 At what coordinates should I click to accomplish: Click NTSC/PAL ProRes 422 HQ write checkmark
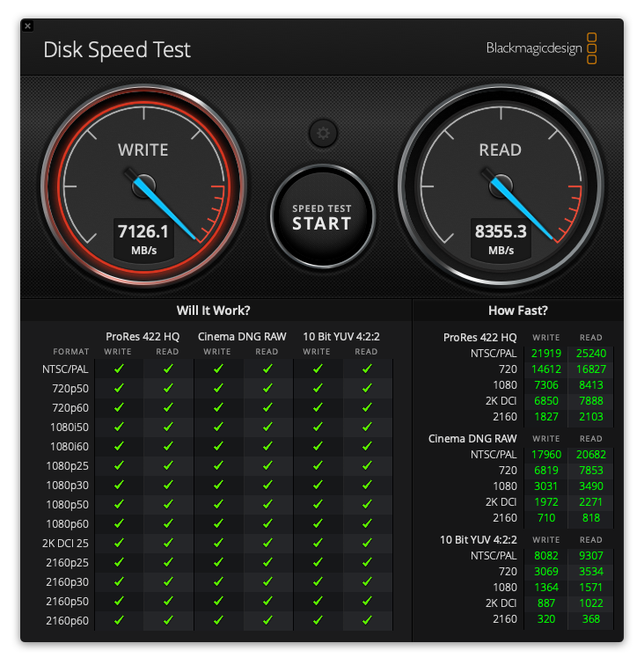pyautogui.click(x=119, y=369)
